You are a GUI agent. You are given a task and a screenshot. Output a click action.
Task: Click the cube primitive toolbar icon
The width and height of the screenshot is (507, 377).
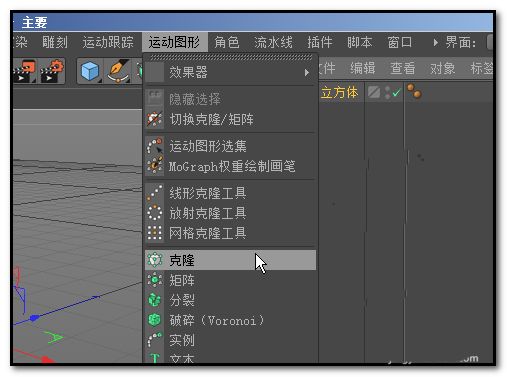[90, 71]
